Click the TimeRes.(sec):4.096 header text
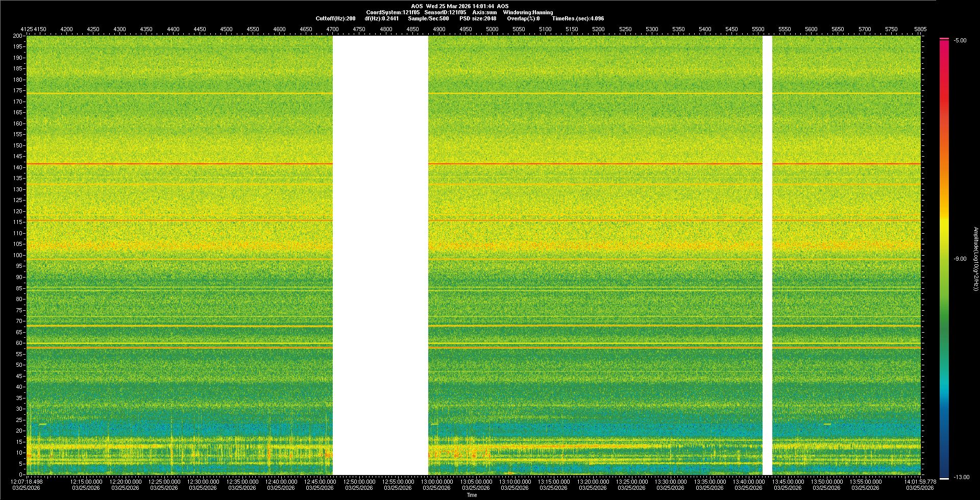 click(x=578, y=18)
